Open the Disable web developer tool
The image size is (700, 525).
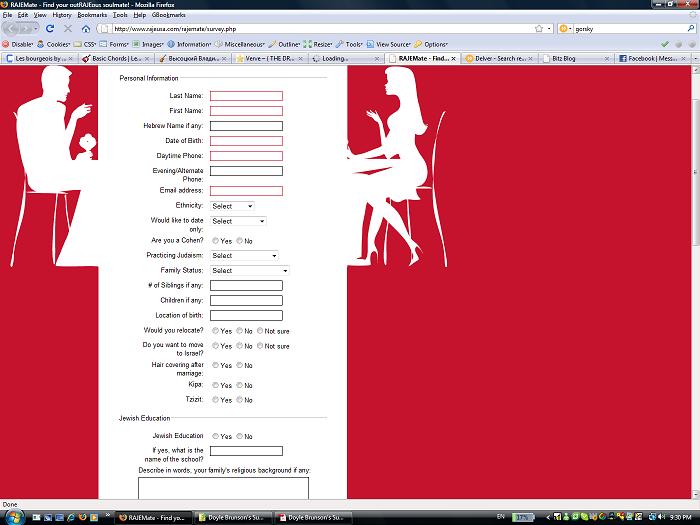click(20, 44)
